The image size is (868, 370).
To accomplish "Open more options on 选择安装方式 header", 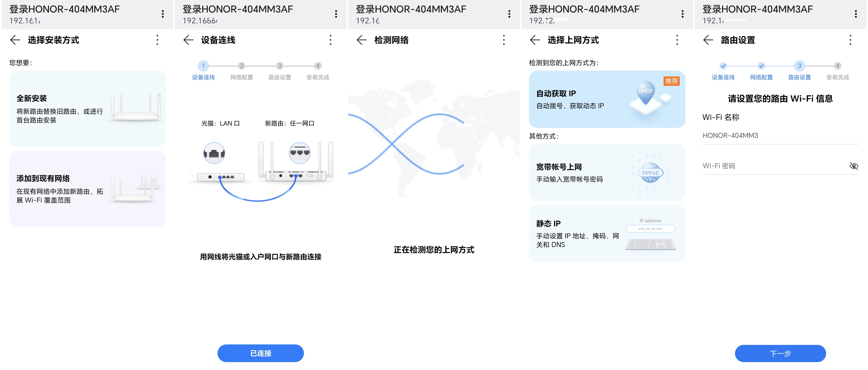I will click(x=157, y=40).
